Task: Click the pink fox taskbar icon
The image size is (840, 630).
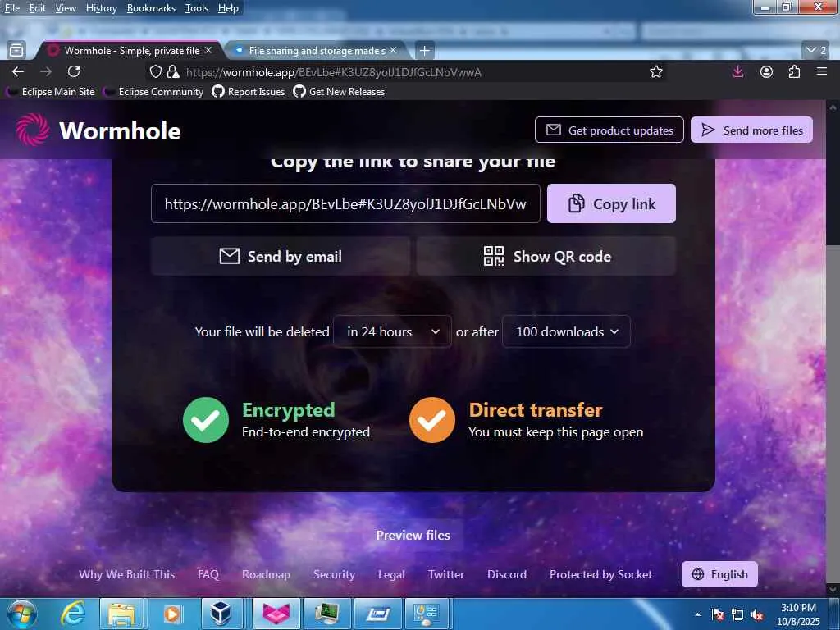Action: coord(276,614)
